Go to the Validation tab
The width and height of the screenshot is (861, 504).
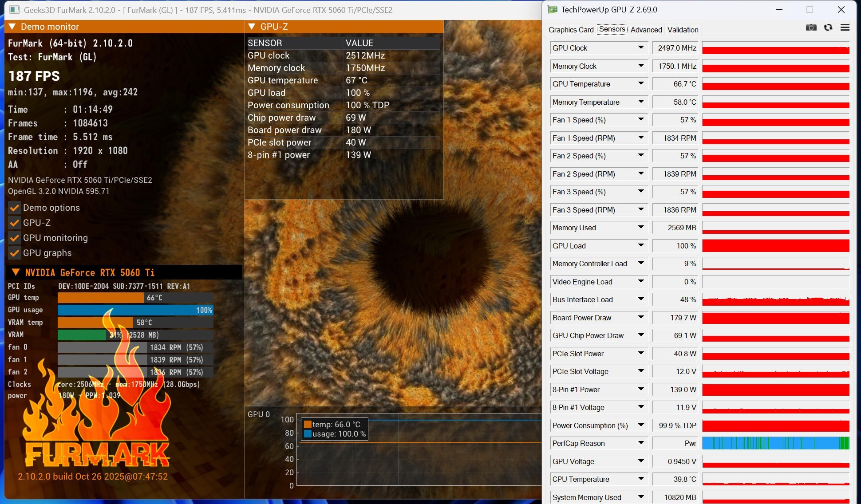coord(683,30)
